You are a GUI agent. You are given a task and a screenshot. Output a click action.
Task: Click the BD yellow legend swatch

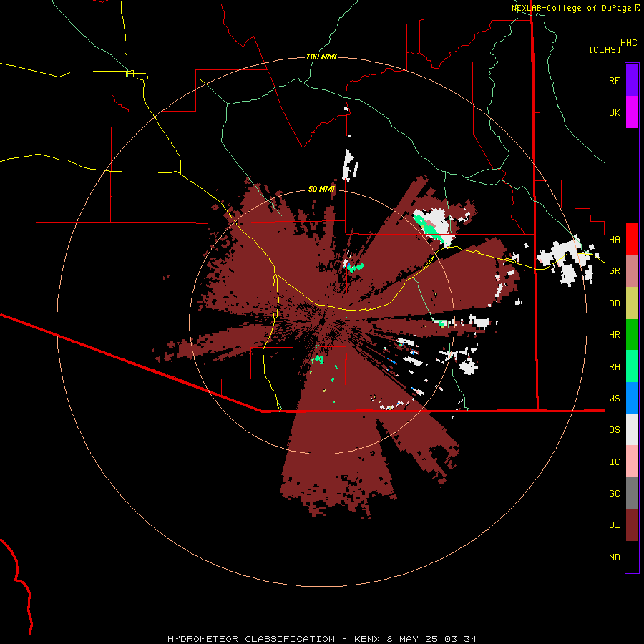pyautogui.click(x=632, y=303)
